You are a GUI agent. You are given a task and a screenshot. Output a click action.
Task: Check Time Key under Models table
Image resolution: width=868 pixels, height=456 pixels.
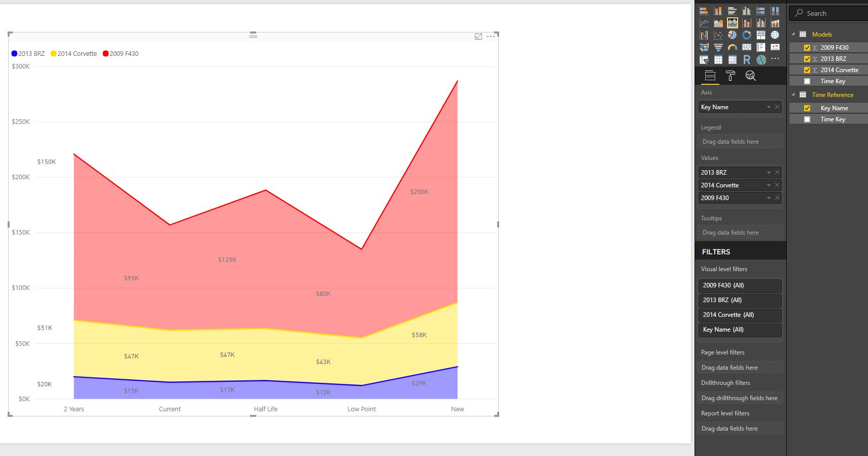point(807,81)
